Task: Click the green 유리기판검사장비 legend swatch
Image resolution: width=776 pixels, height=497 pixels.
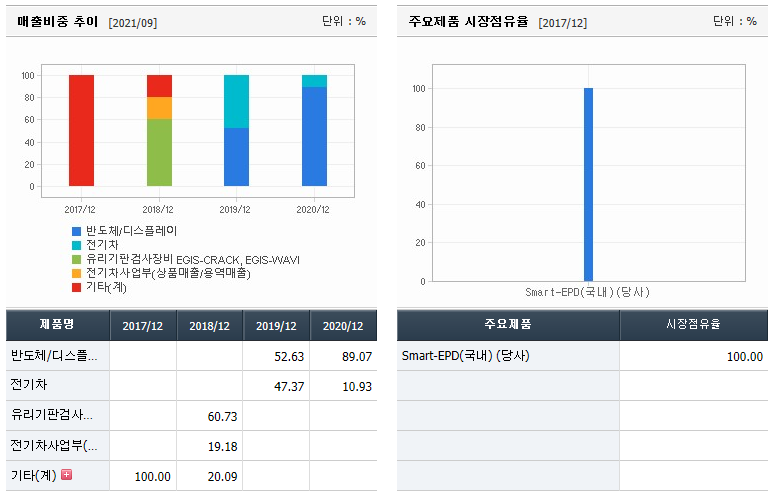Action: coord(76,259)
